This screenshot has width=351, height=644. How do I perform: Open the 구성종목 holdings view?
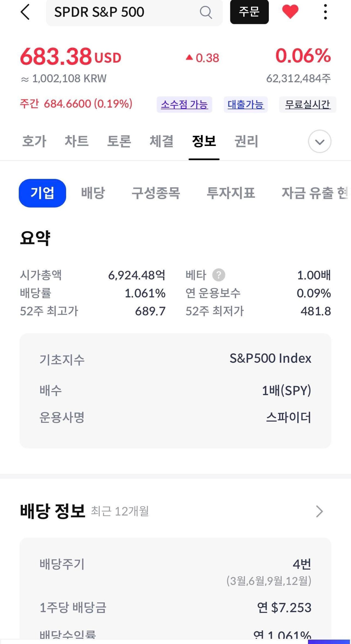(157, 193)
